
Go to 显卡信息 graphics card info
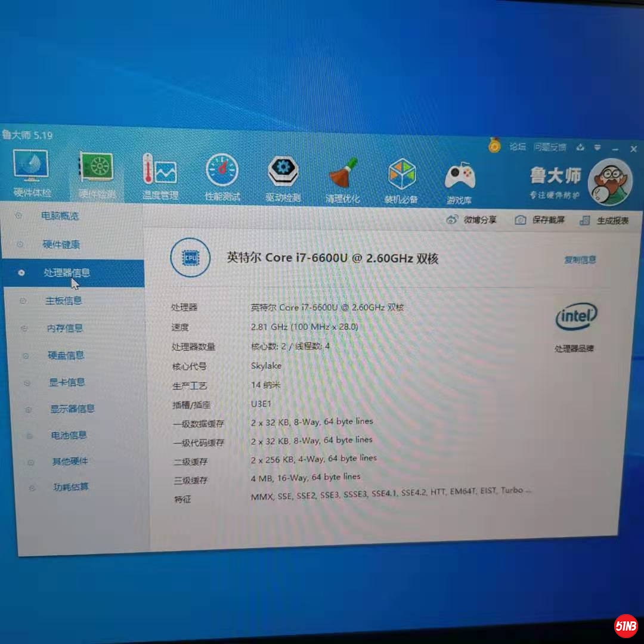click(67, 382)
